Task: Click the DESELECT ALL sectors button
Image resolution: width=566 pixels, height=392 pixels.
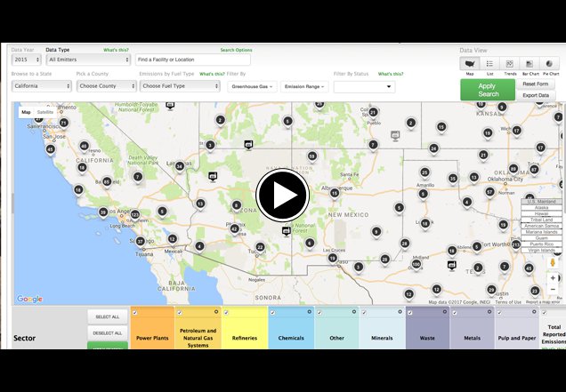Action: click(x=108, y=332)
